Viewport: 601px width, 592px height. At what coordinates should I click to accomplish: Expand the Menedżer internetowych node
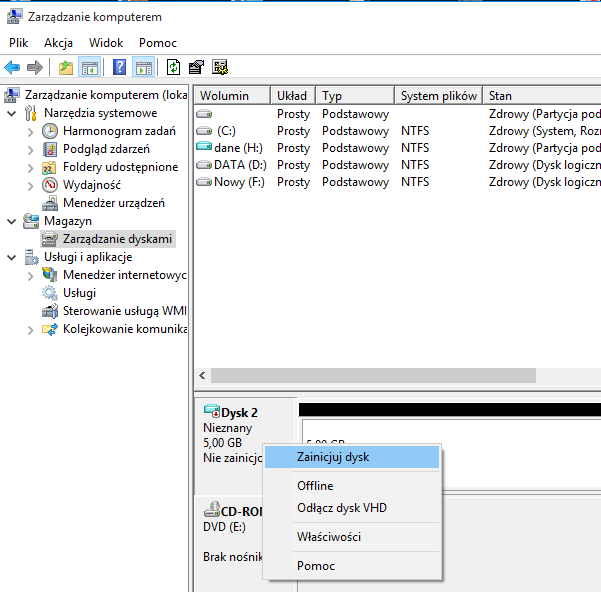tap(31, 276)
